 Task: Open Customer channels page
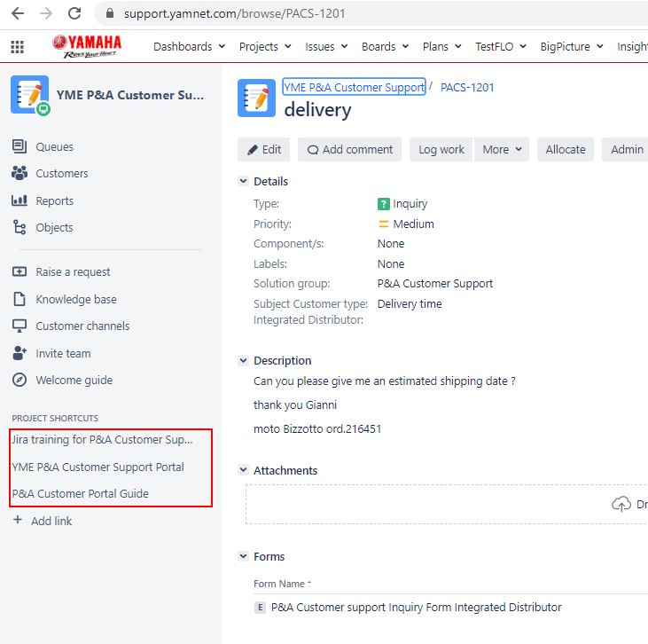pyautogui.click(x=82, y=326)
